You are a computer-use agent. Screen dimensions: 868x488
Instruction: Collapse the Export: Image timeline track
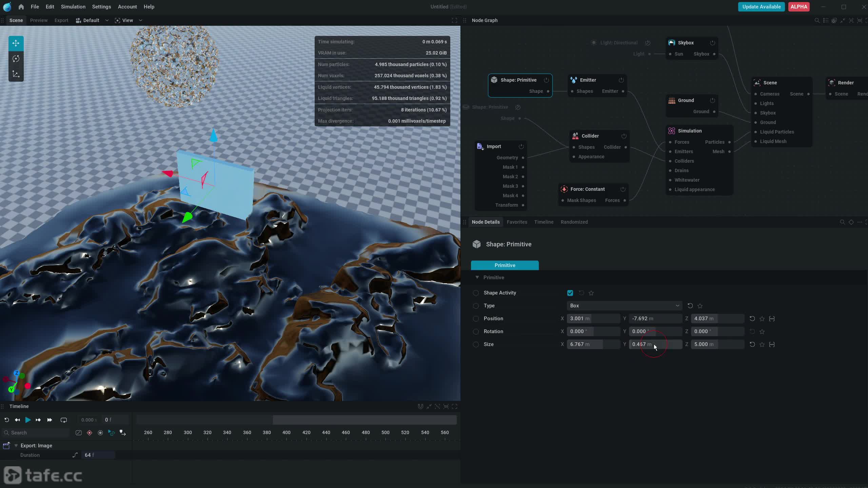(16, 446)
